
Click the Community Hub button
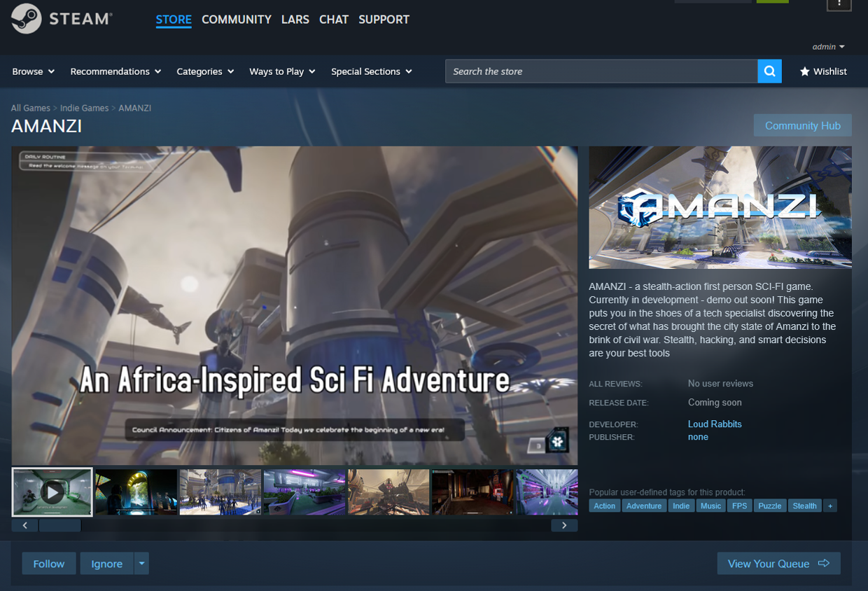pyautogui.click(x=803, y=125)
